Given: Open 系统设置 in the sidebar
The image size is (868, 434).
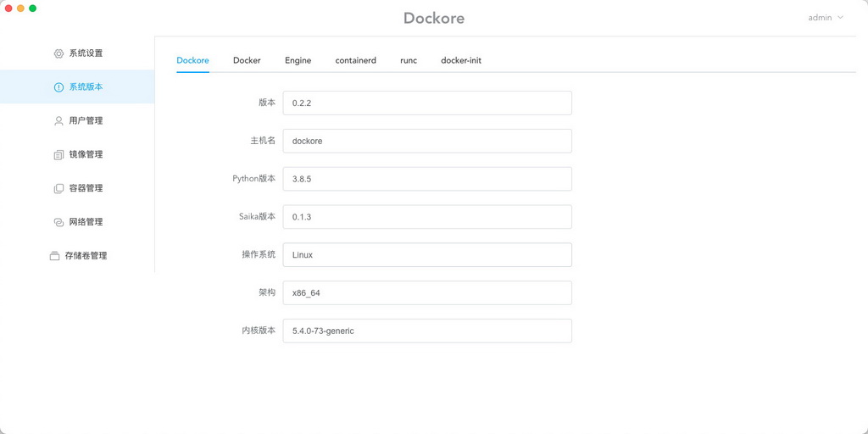Looking at the screenshot, I should tap(77, 53).
